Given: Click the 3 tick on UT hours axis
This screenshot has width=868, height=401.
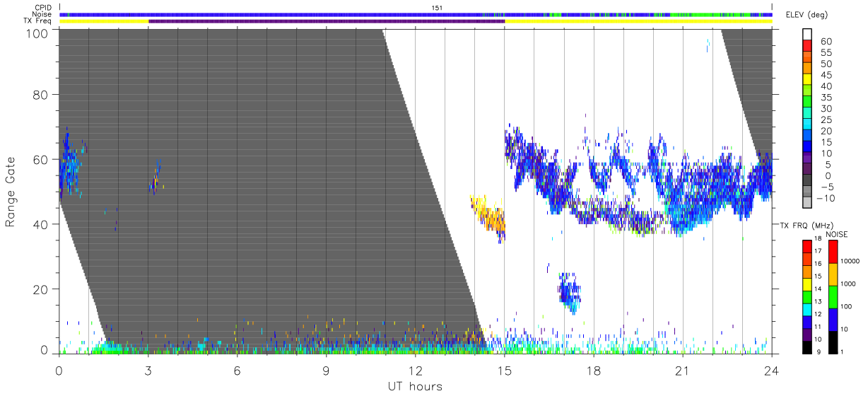Looking at the screenshot, I should (148, 370).
